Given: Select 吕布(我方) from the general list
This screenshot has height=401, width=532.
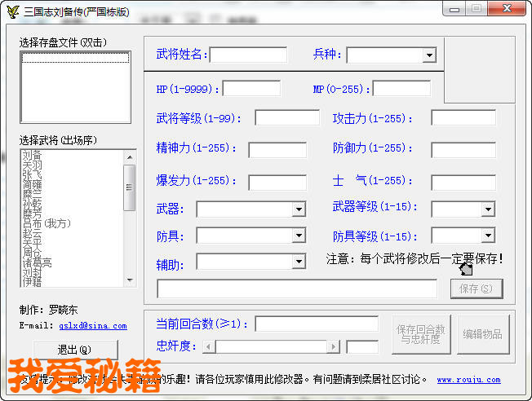Looking at the screenshot, I should pyautogui.click(x=47, y=223).
